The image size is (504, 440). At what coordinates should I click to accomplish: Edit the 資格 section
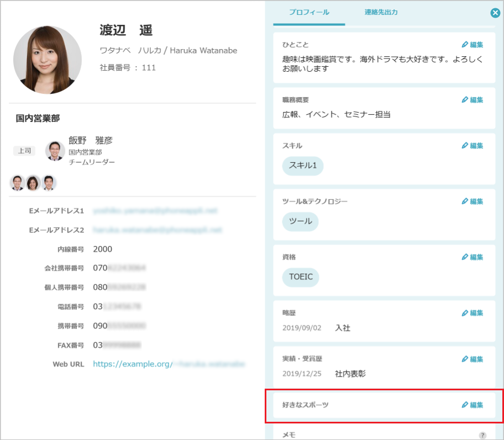473,257
